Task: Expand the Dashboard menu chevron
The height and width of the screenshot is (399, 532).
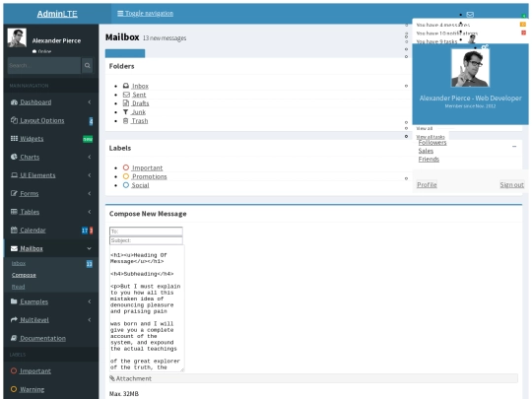Action: (x=90, y=102)
